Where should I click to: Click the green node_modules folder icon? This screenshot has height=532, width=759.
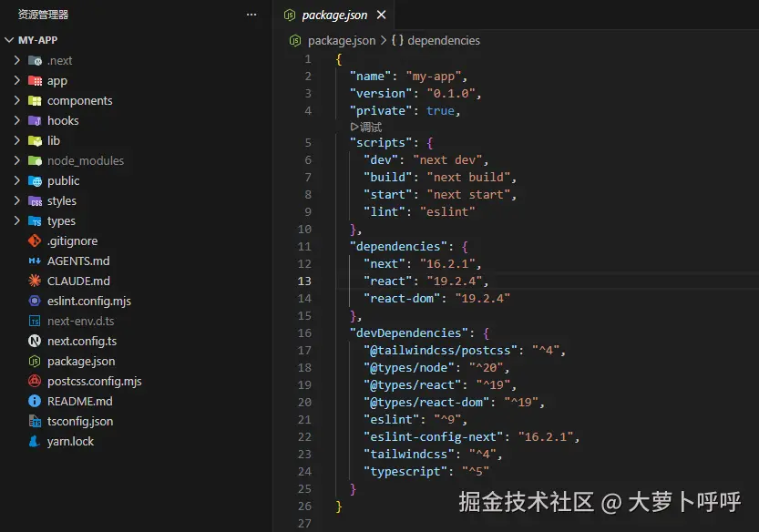point(35,160)
